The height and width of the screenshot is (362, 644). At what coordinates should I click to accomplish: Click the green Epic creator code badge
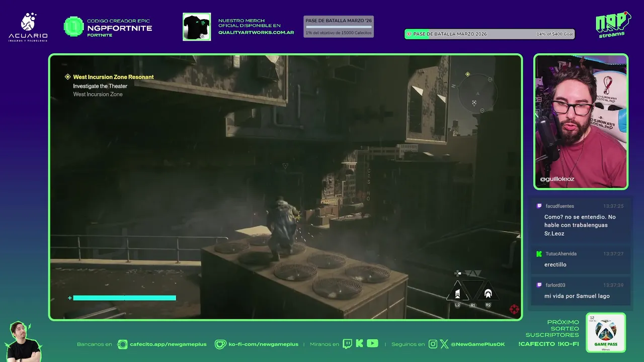73,27
